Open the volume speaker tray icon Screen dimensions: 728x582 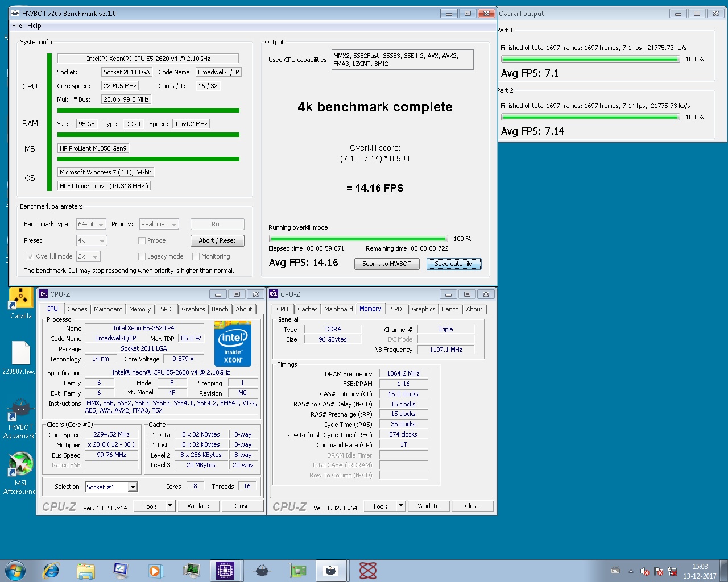(x=645, y=571)
